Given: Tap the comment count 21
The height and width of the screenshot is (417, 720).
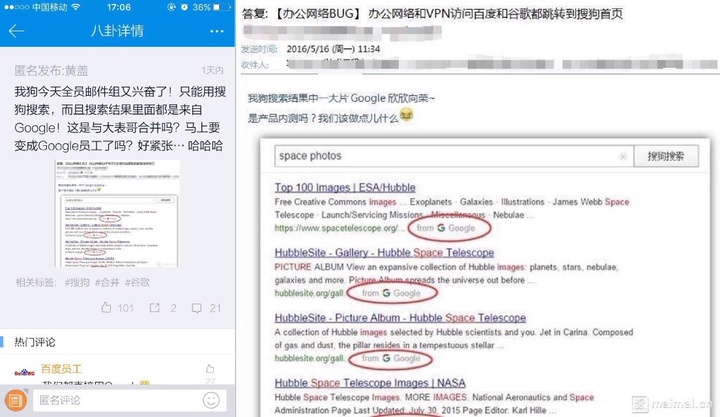Looking at the screenshot, I should click(x=215, y=308).
